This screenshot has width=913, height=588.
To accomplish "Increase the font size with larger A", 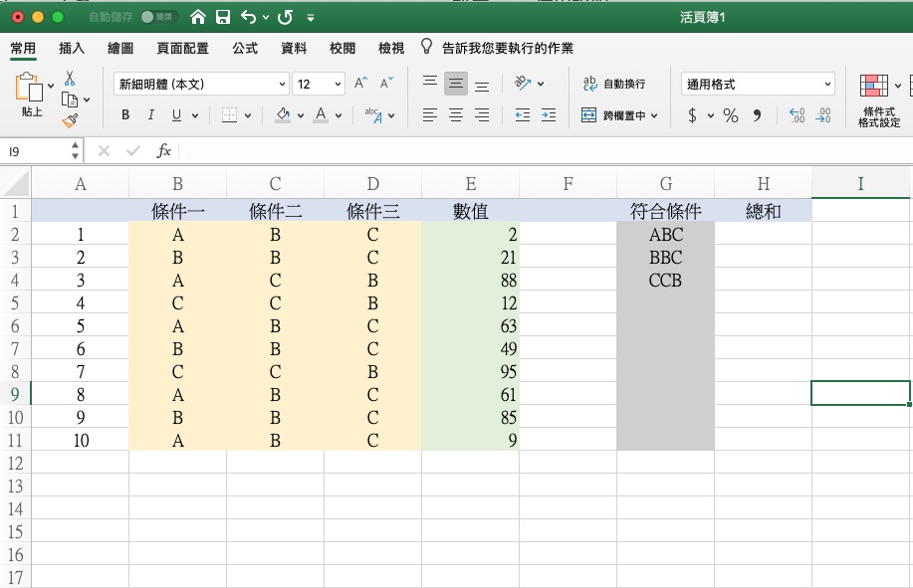I will coord(361,84).
